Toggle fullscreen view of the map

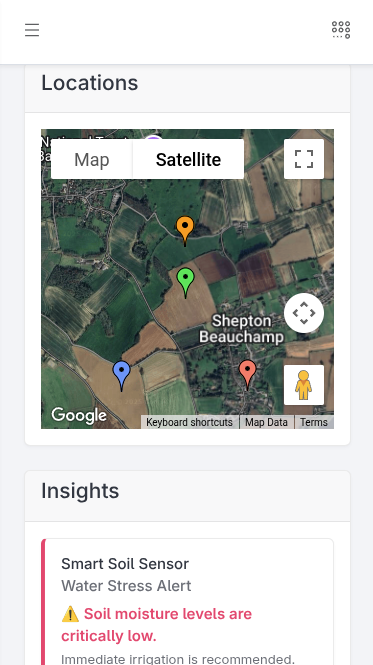pos(304,159)
